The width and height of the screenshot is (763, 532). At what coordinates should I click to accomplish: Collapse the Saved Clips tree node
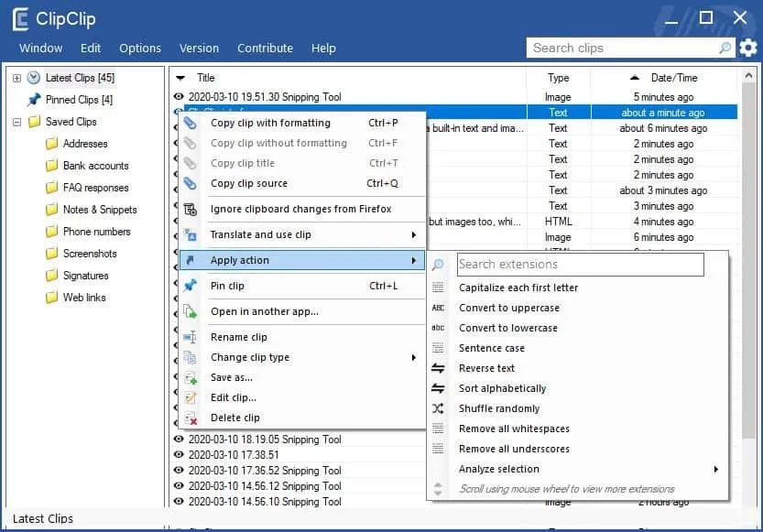tap(17, 122)
